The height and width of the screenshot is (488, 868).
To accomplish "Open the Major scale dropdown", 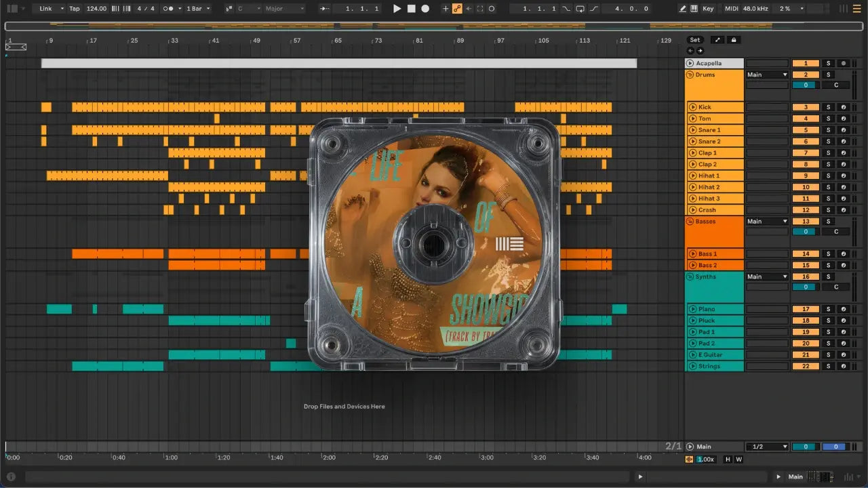I will pos(284,9).
